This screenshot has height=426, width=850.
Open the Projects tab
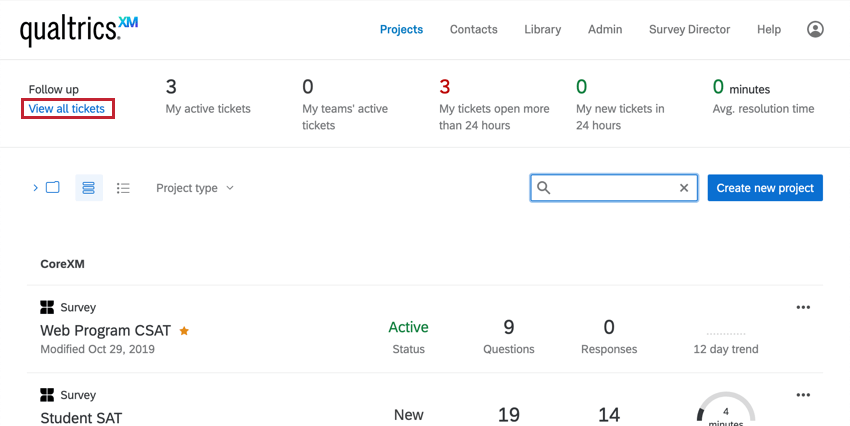(401, 30)
